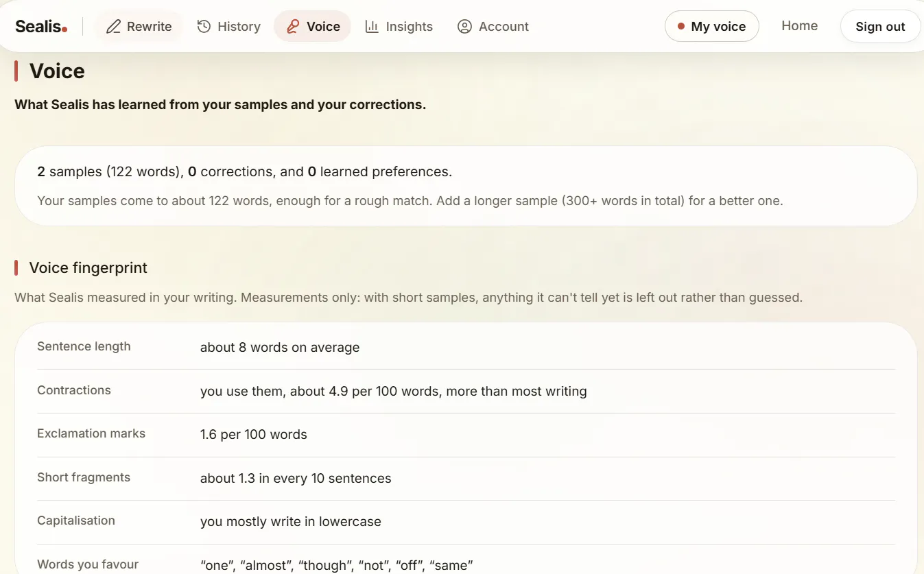The height and width of the screenshot is (574, 924).
Task: Open the Home link
Action: pyautogui.click(x=799, y=25)
